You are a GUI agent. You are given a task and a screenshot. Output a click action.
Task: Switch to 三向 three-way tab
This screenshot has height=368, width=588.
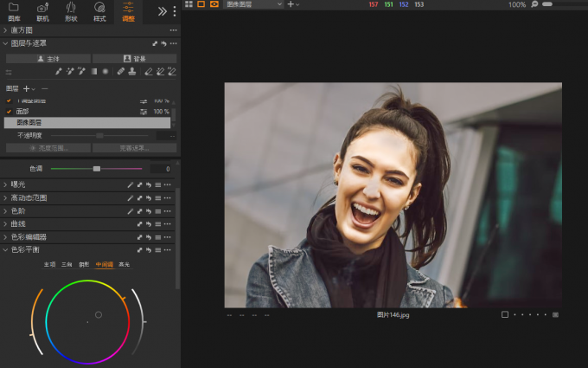coord(67,264)
